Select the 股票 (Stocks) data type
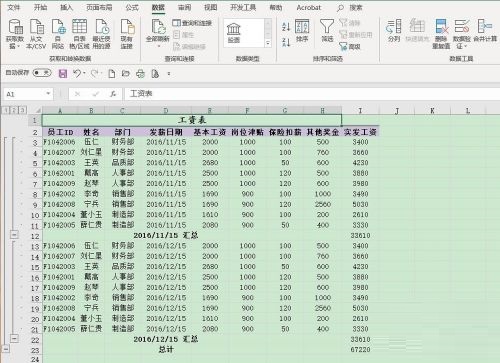The height and width of the screenshot is (363, 500). (x=234, y=33)
